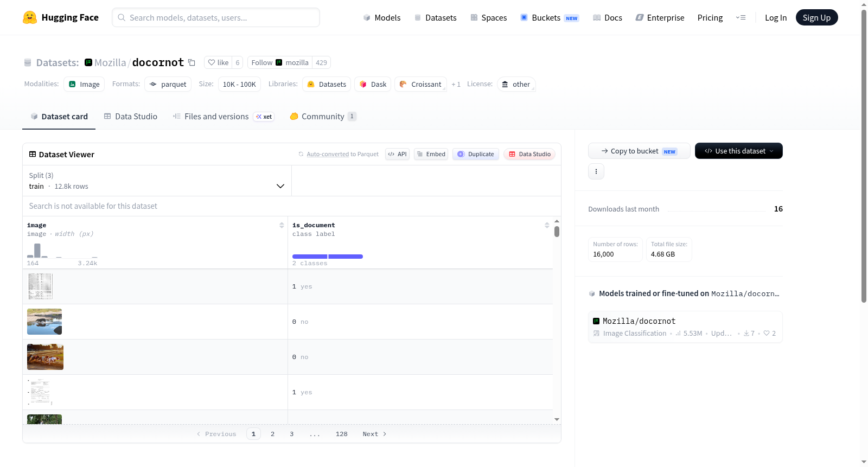Open the Split train dropdown

click(157, 181)
